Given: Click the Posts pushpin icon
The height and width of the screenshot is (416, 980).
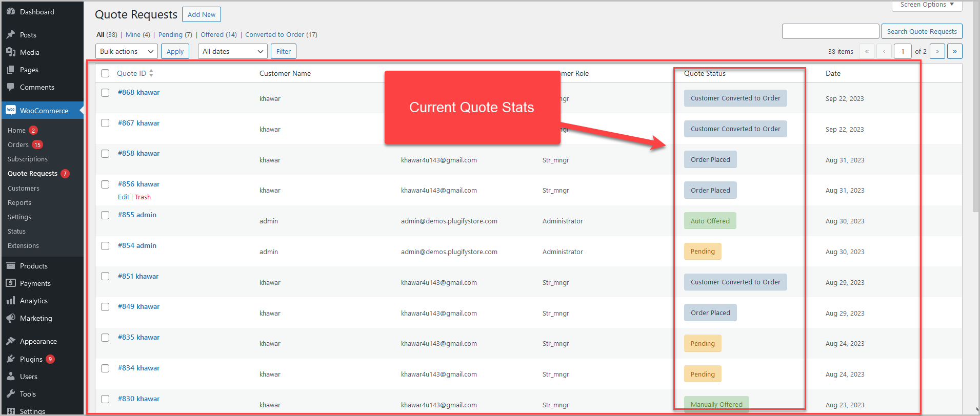Looking at the screenshot, I should pyautogui.click(x=11, y=34).
